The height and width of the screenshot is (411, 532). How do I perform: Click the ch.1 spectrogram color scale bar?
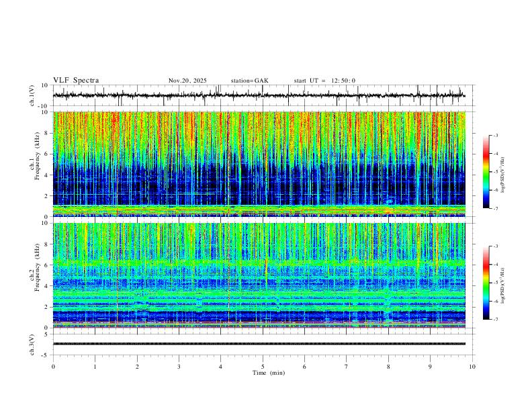click(x=486, y=172)
